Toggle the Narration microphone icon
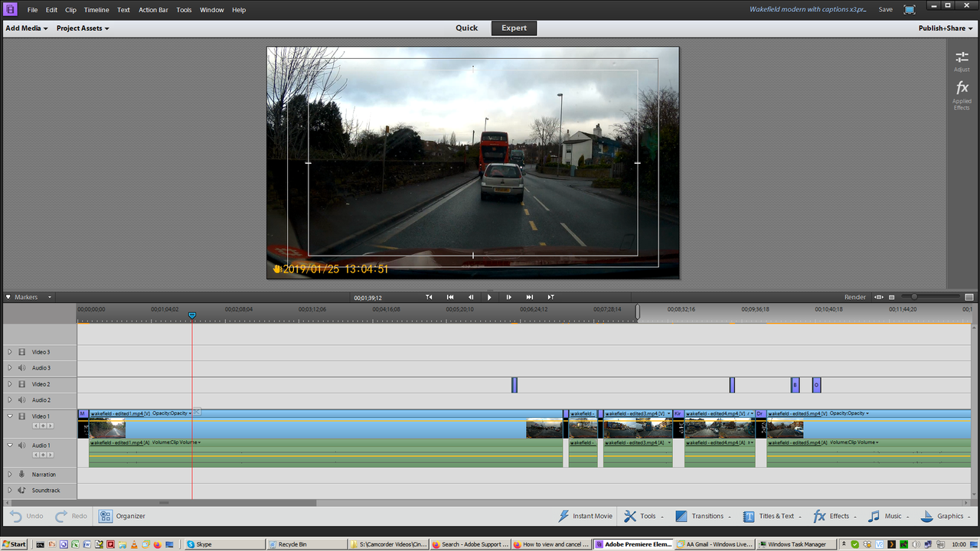The height and width of the screenshot is (551, 980). 22,474
